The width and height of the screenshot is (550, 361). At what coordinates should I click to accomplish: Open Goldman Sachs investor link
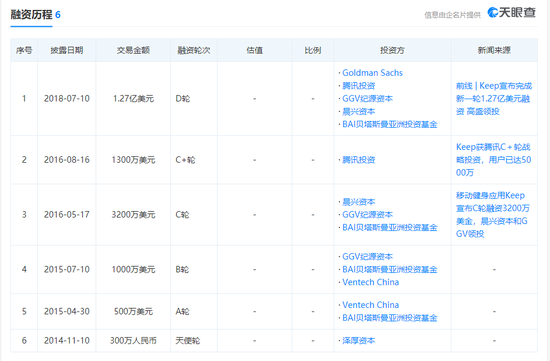(373, 73)
